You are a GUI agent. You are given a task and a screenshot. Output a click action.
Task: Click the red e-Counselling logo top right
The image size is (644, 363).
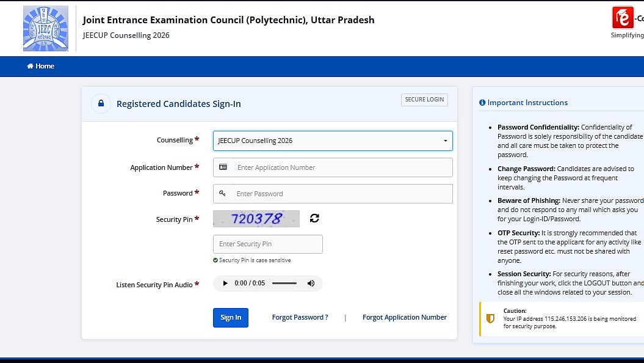coord(623,18)
